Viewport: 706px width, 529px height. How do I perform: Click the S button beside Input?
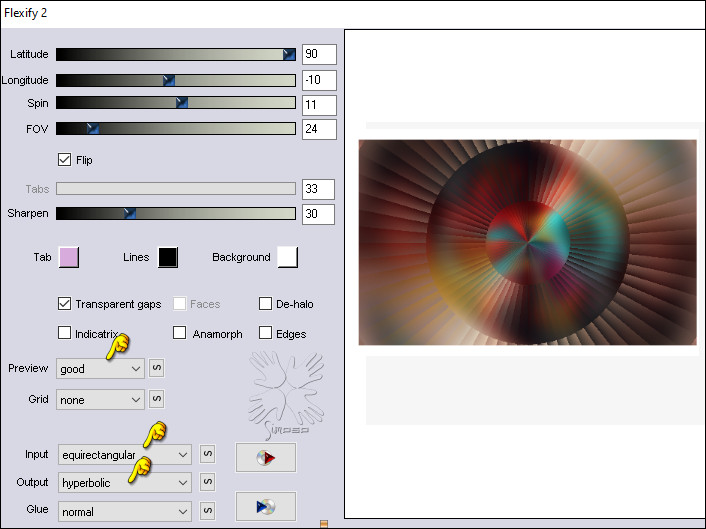point(206,455)
